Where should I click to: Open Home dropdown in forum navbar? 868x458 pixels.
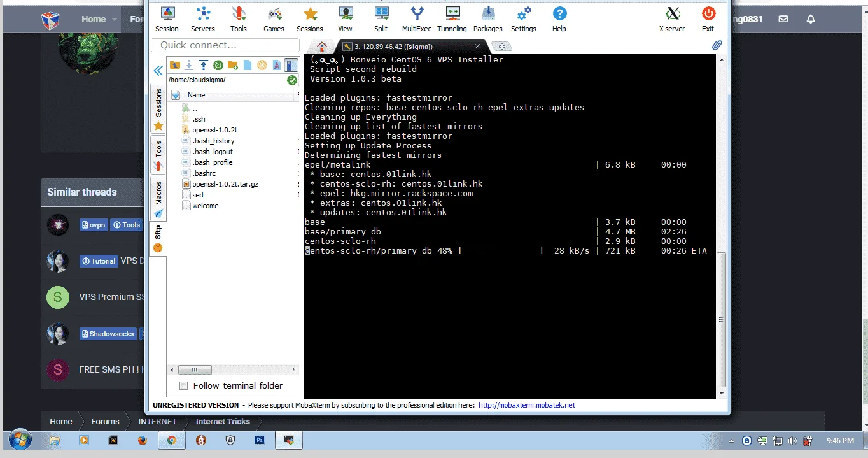100,19
